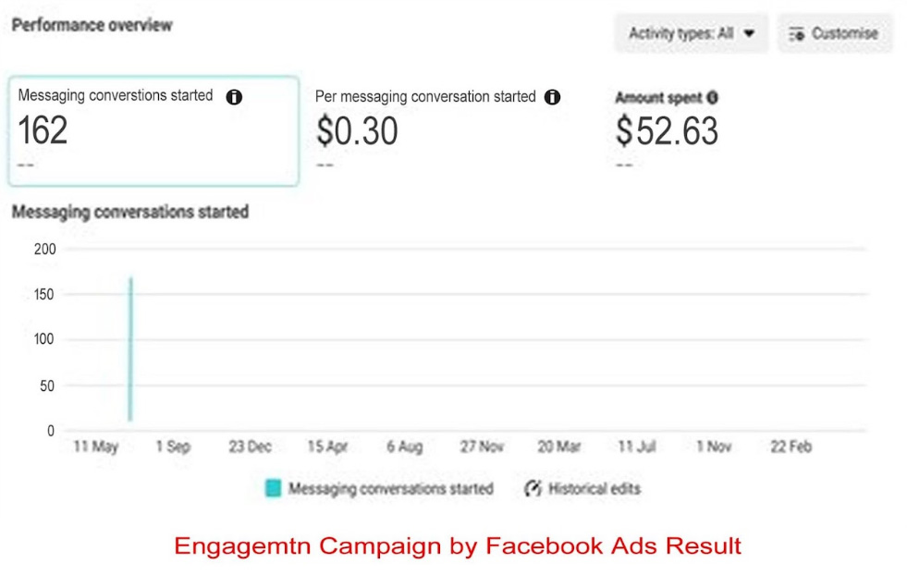The width and height of the screenshot is (907, 588).
Task: Click info icon beside Per messaging conversation started
Action: point(552,97)
